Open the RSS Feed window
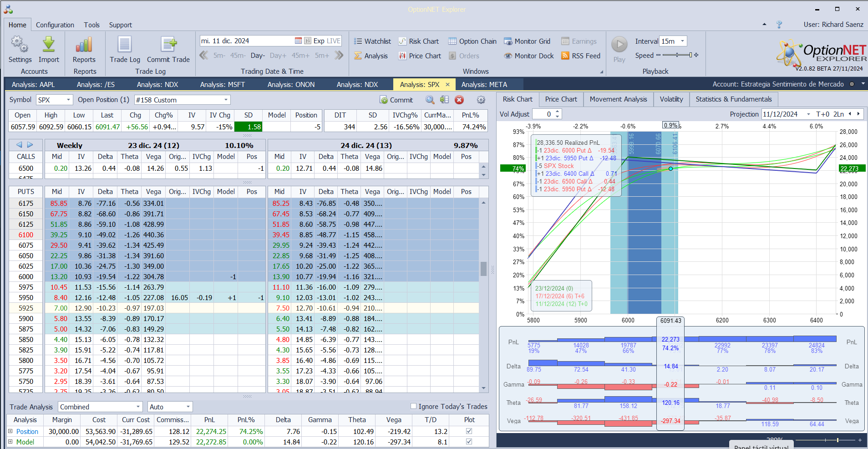Screen dimensions: 868x449 [581, 56]
